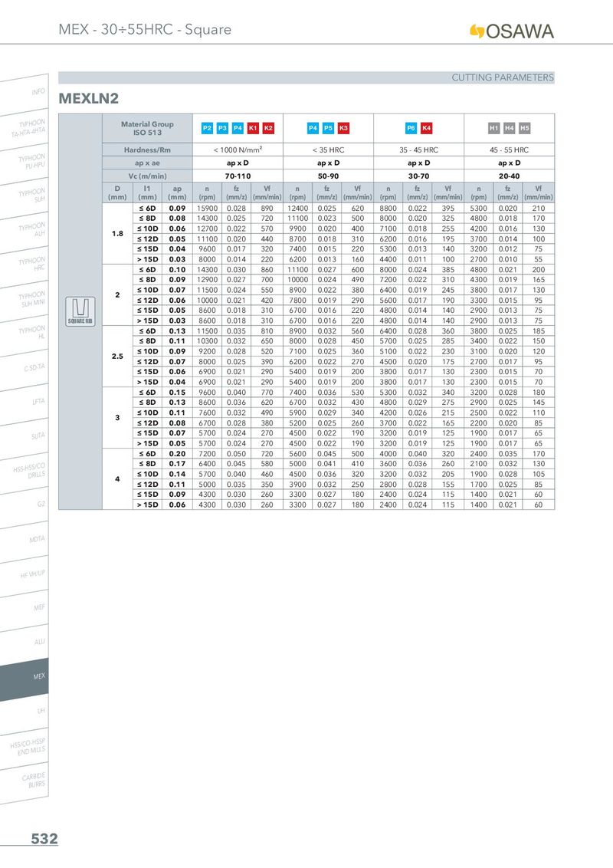Click the 'Material Group ISO 513' header cell

click(147, 128)
